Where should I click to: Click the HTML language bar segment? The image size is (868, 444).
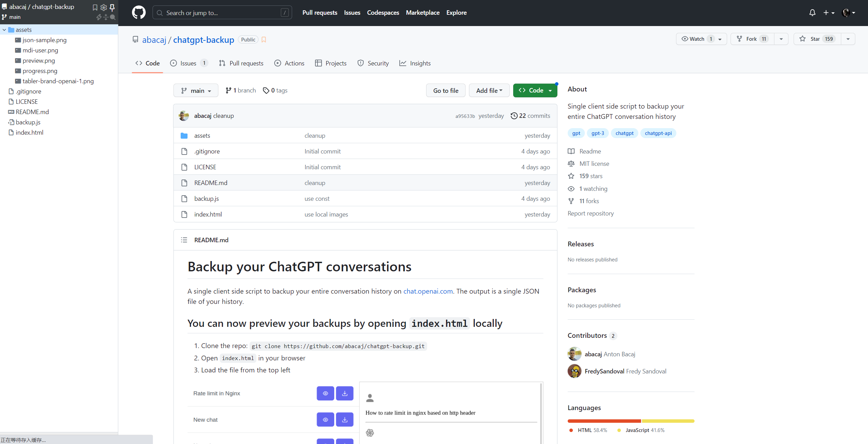[x=604, y=421]
